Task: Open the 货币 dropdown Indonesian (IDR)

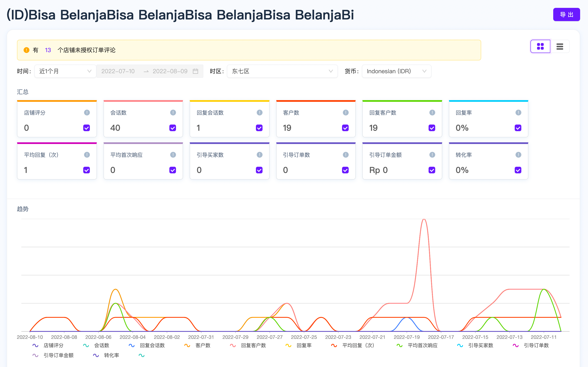Action: (x=396, y=71)
